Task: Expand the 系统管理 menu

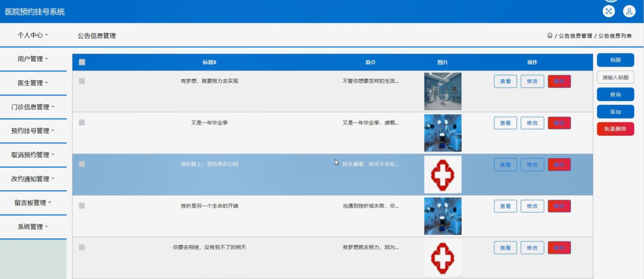Action: point(33,227)
